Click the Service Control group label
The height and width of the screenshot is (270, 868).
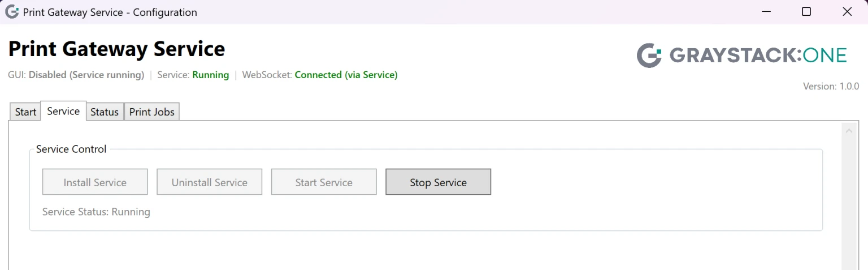pos(71,149)
